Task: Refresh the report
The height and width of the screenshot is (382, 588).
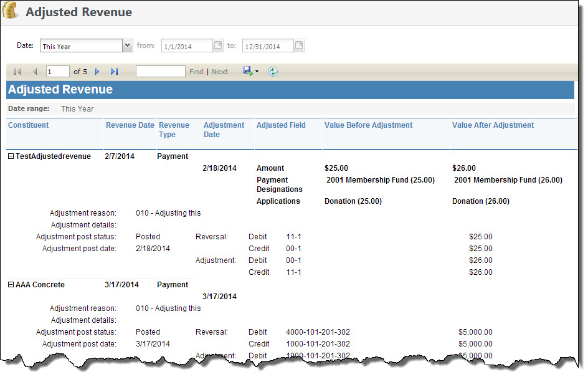Action: (x=273, y=71)
